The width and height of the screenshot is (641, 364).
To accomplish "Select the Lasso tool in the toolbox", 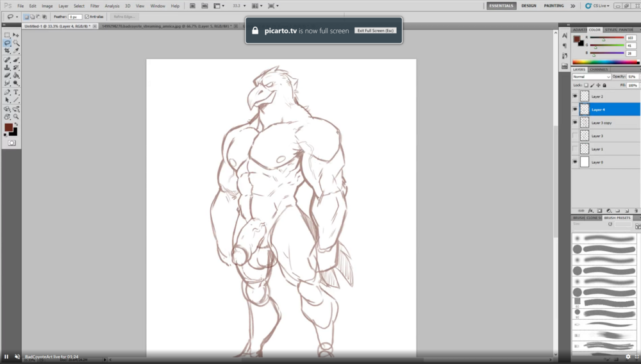I will 7,43.
